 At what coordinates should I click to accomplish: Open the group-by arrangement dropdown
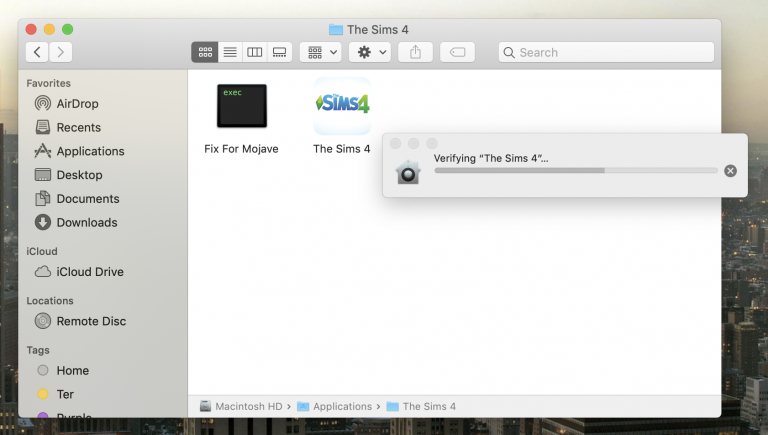pos(321,52)
